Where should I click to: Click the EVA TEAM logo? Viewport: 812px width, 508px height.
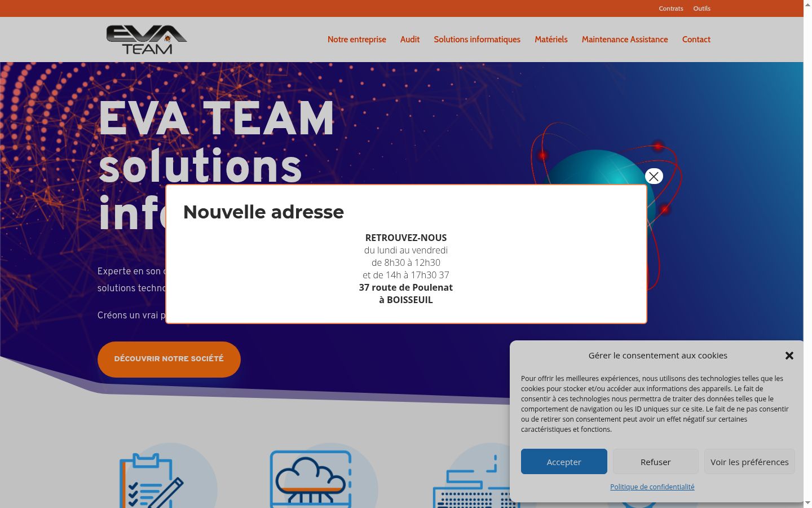147,40
